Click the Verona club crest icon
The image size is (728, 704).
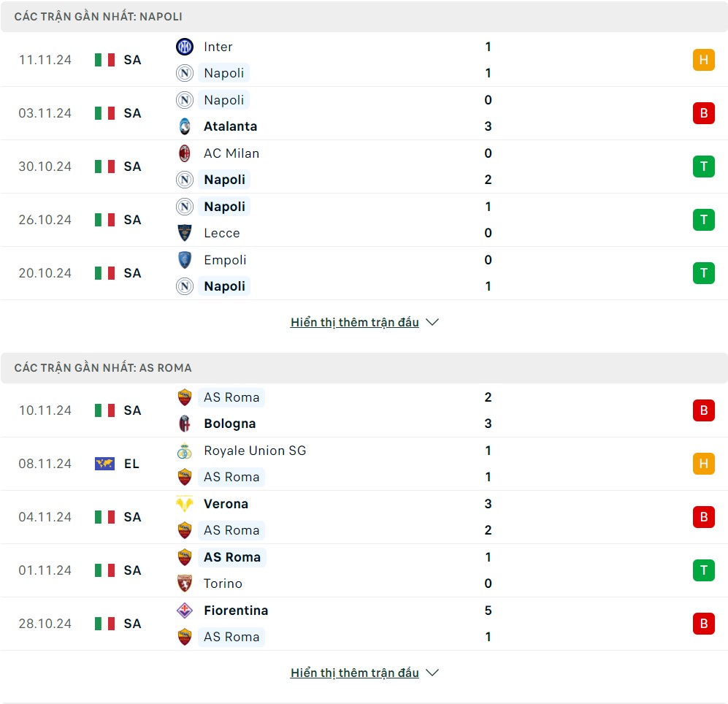point(185,504)
